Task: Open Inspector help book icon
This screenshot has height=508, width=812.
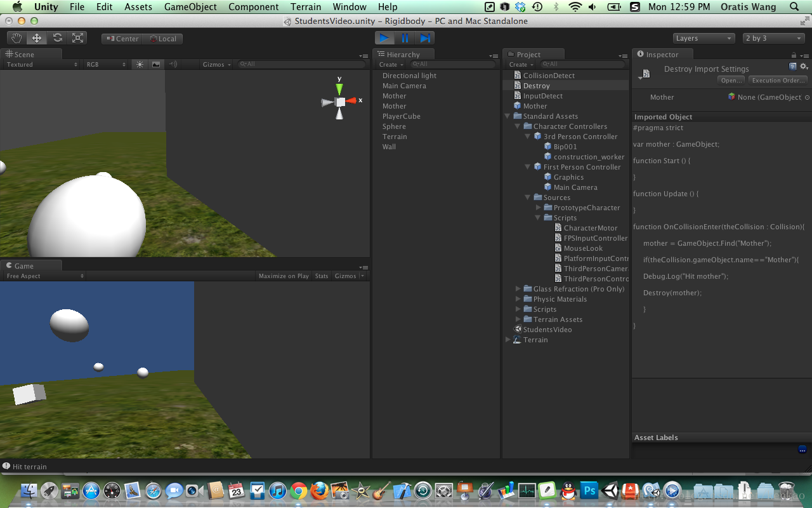Action: tap(793, 66)
